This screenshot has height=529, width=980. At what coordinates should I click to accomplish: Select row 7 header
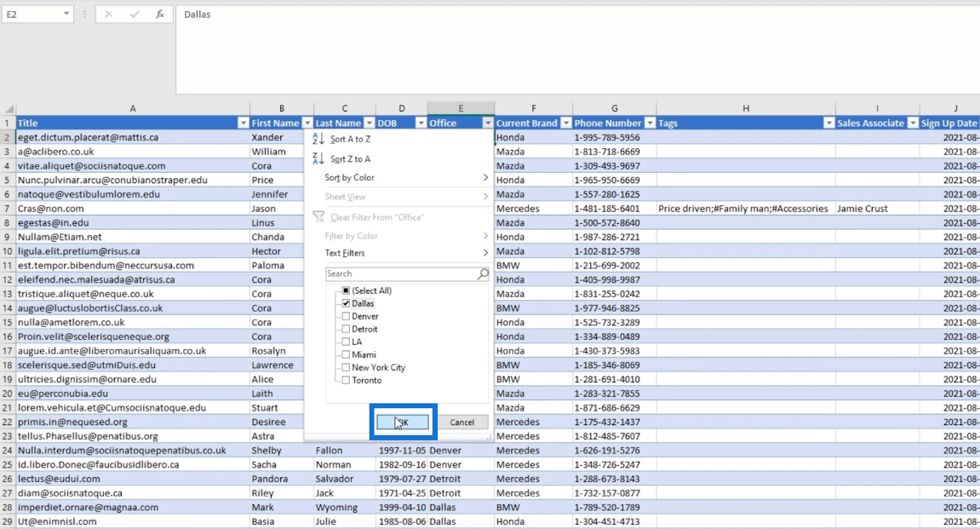[x=8, y=208]
